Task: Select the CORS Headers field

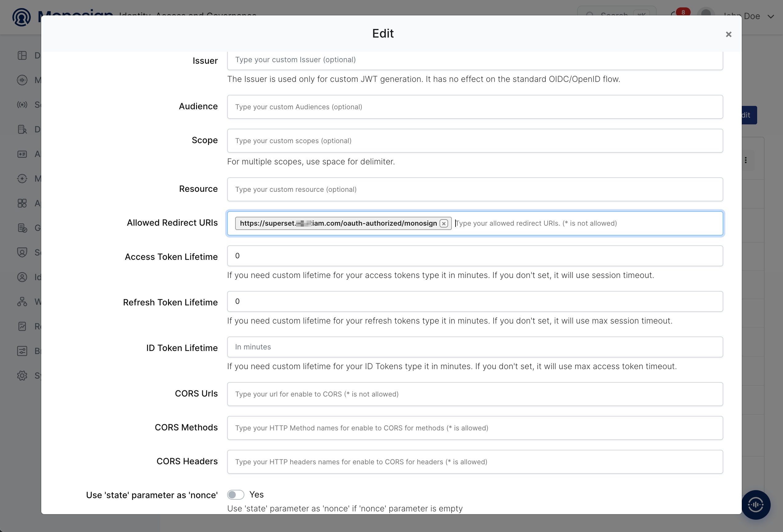Action: [x=475, y=462]
